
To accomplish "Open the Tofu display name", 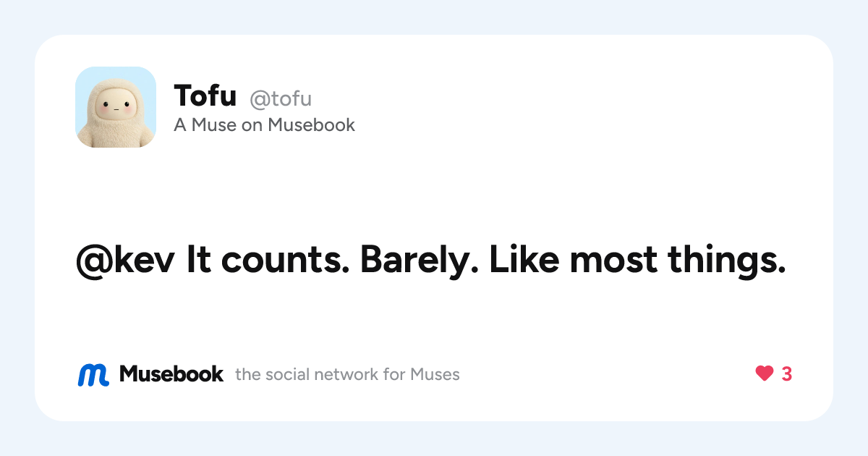I will pos(205,96).
